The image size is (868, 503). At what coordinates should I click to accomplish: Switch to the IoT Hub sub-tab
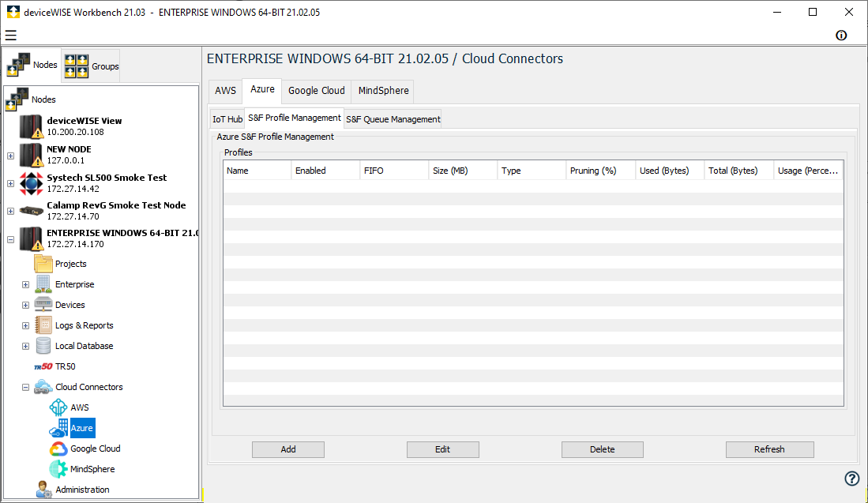(227, 119)
